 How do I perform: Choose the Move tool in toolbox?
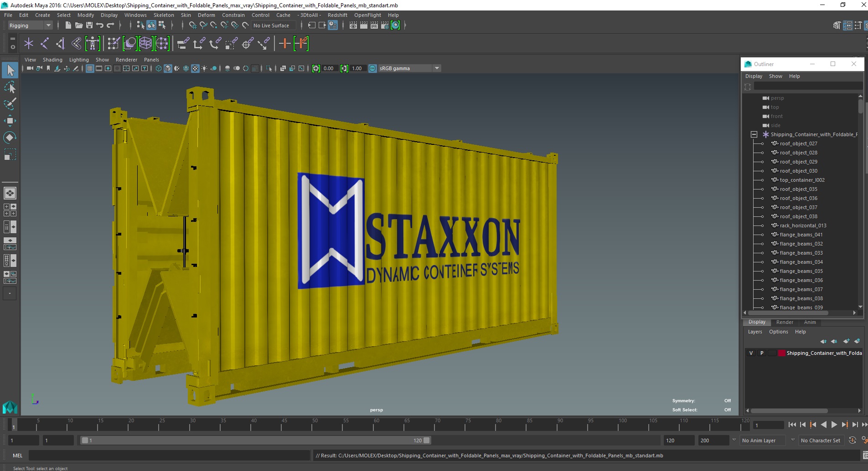10,121
